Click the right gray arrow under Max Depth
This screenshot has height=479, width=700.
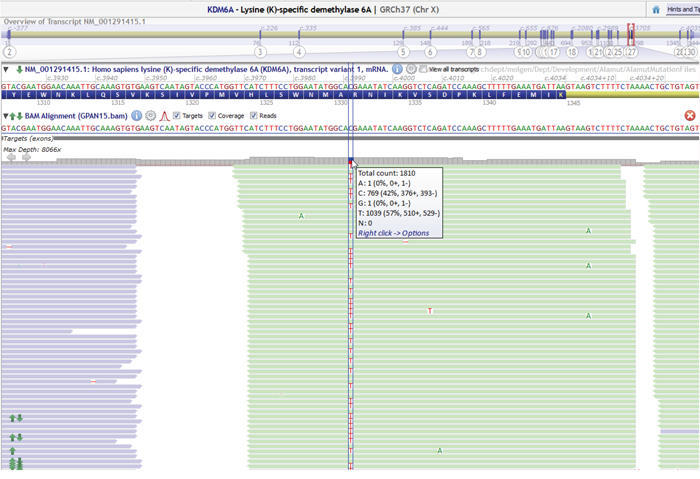pos(26,157)
